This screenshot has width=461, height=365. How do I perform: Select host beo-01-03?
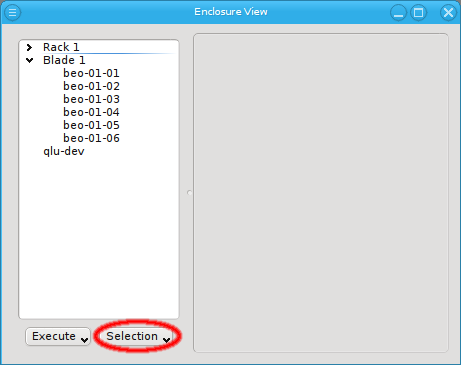click(x=91, y=99)
